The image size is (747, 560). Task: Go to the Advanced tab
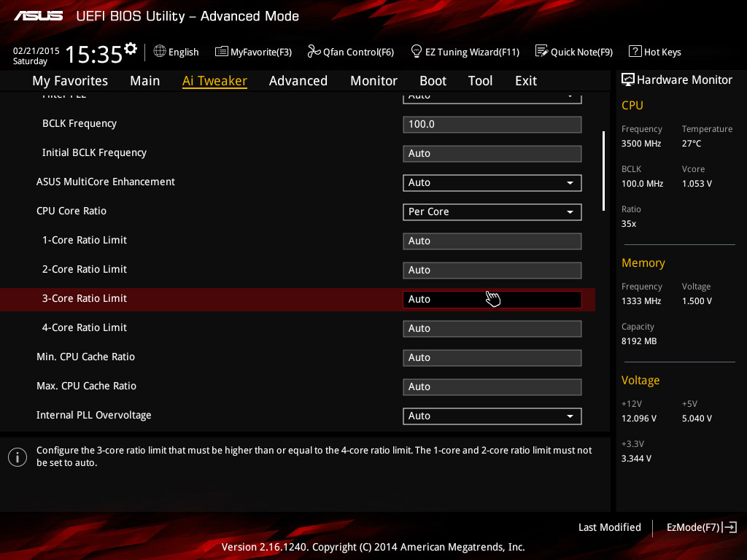[x=298, y=81]
